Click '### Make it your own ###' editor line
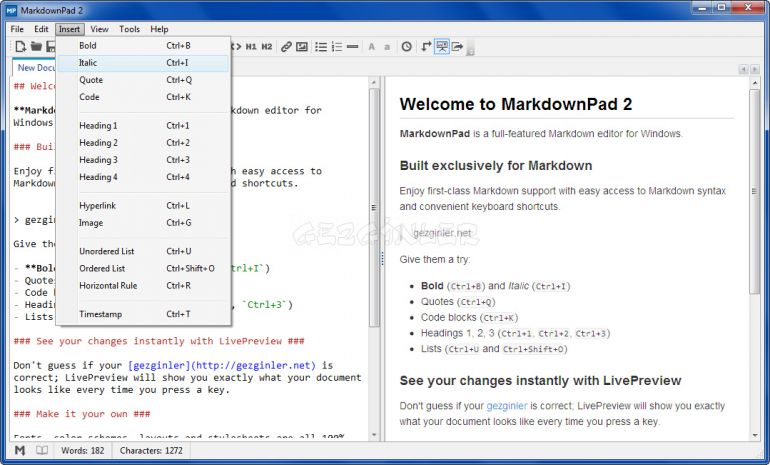This screenshot has width=770, height=465. (82, 414)
